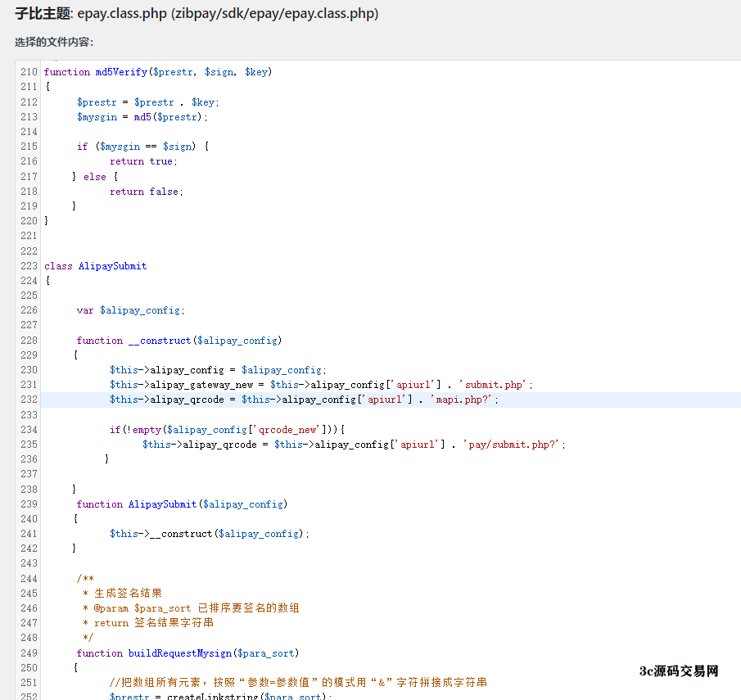Click the 'submit.php' string on line 231
Viewport: 741px width, 700px height.
[x=492, y=385]
